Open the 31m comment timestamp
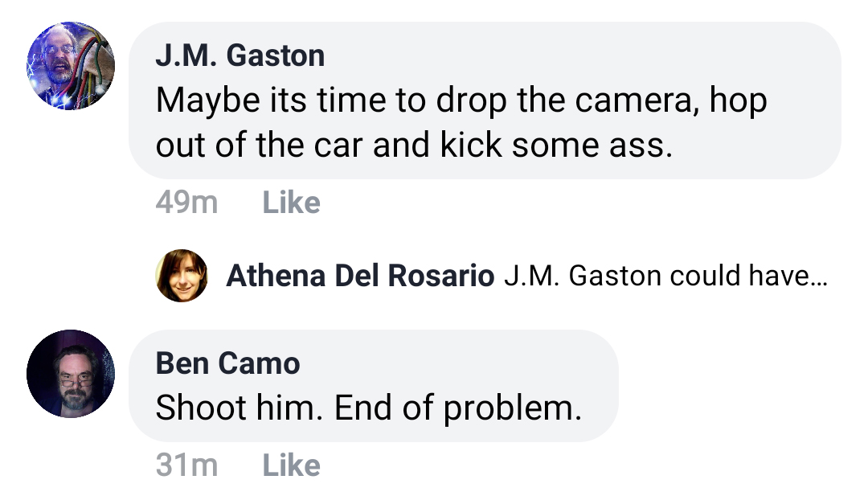The height and width of the screenshot is (492, 868). (186, 465)
